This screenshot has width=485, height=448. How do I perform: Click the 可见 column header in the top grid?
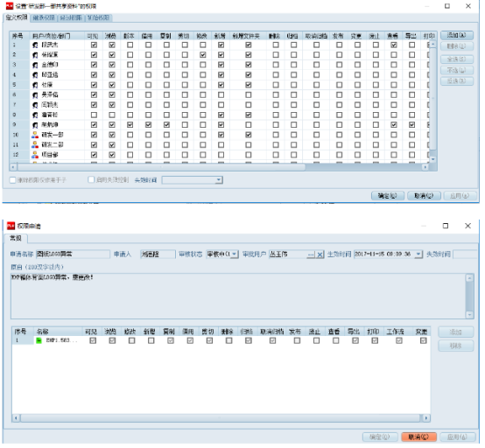pyautogui.click(x=94, y=36)
